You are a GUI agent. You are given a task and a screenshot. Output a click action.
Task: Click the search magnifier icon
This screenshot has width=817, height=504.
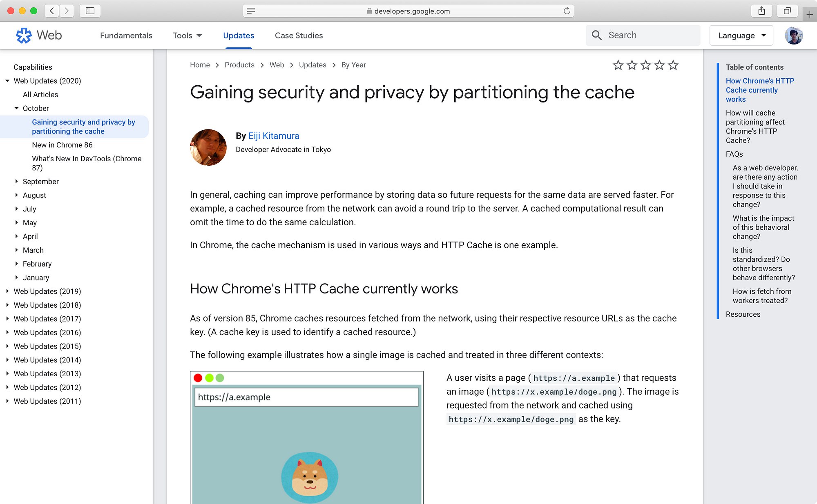click(597, 36)
